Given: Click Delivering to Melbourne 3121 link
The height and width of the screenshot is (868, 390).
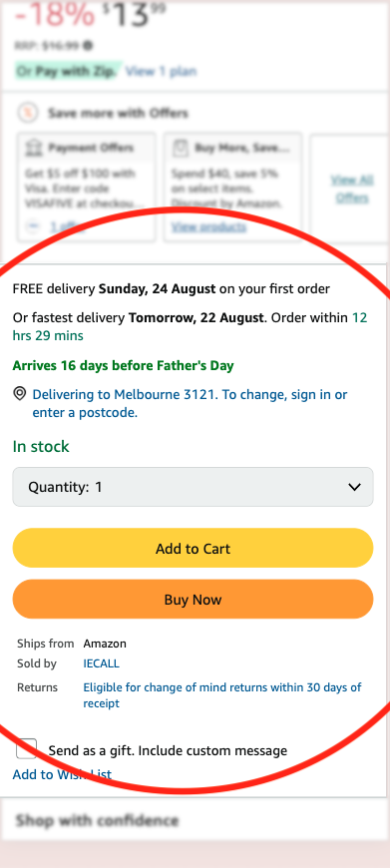Looking at the screenshot, I should coord(190,403).
